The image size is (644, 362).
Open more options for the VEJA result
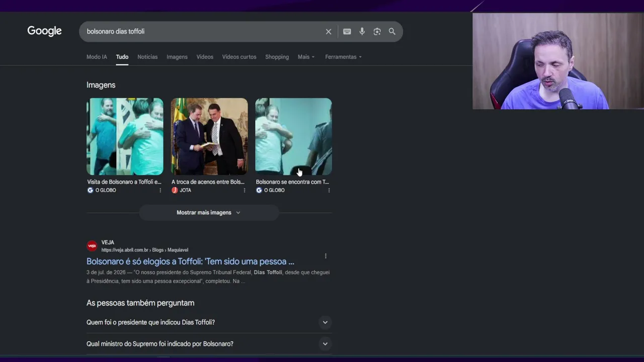pyautogui.click(x=326, y=256)
